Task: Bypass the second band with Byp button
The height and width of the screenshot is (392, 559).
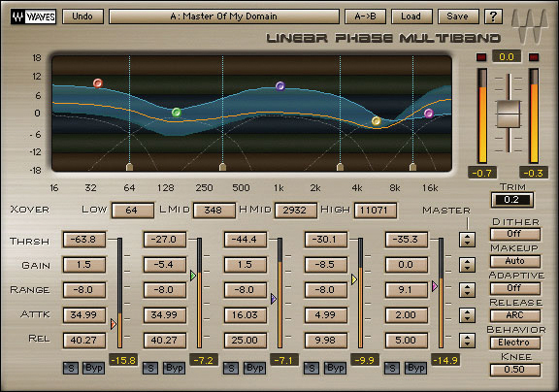Action: coord(174,368)
